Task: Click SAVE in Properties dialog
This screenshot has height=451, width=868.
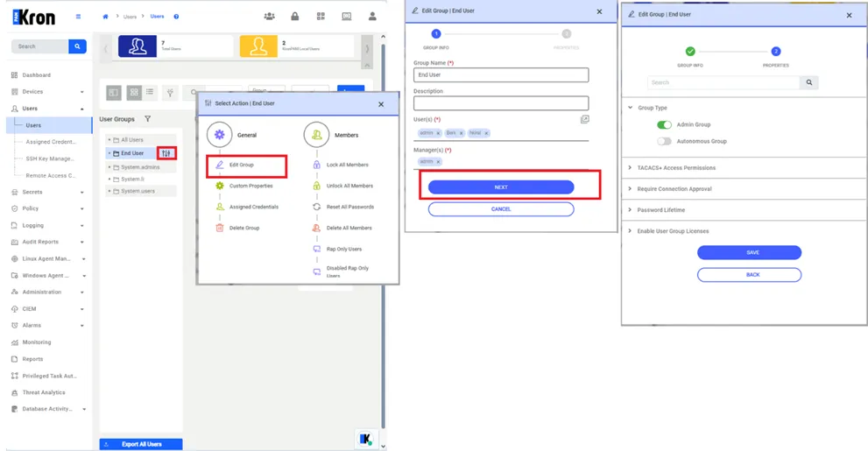Action: click(x=749, y=252)
